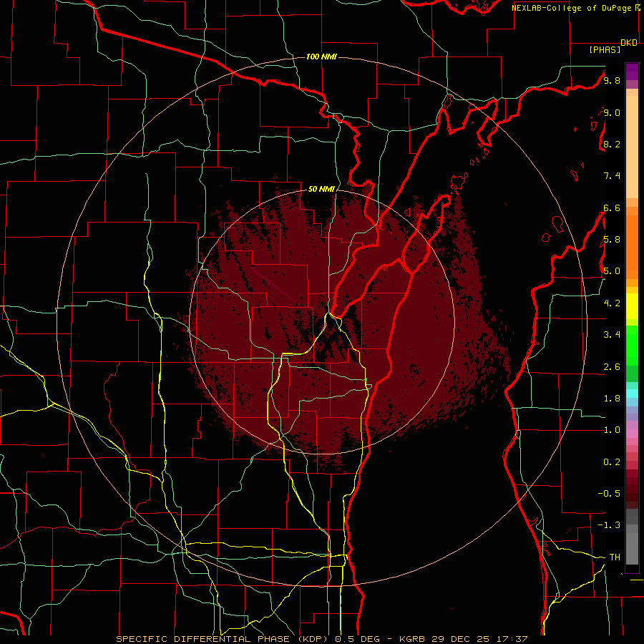Pick the purple top segment of color bar
This screenshot has height=644, width=644.
632,72
